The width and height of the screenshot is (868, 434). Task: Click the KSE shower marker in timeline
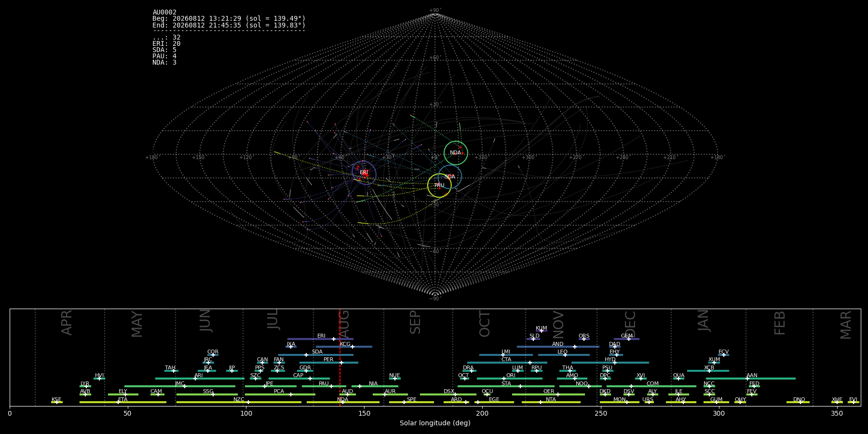tap(56, 402)
